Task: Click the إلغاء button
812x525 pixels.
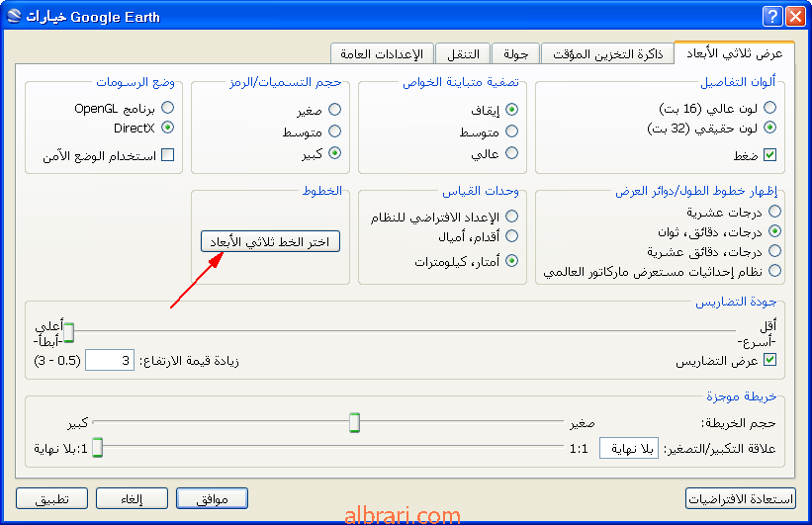Action: 133,498
